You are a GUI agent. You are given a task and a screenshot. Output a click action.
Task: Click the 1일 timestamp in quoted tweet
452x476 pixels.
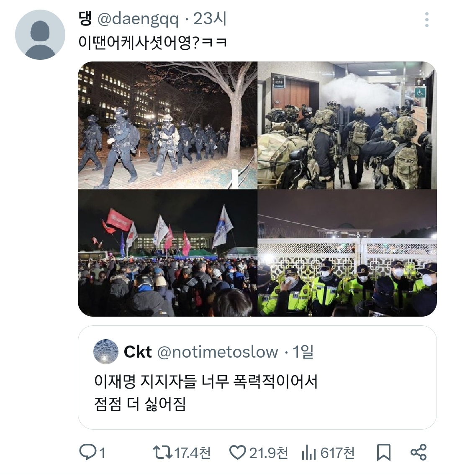tap(303, 352)
